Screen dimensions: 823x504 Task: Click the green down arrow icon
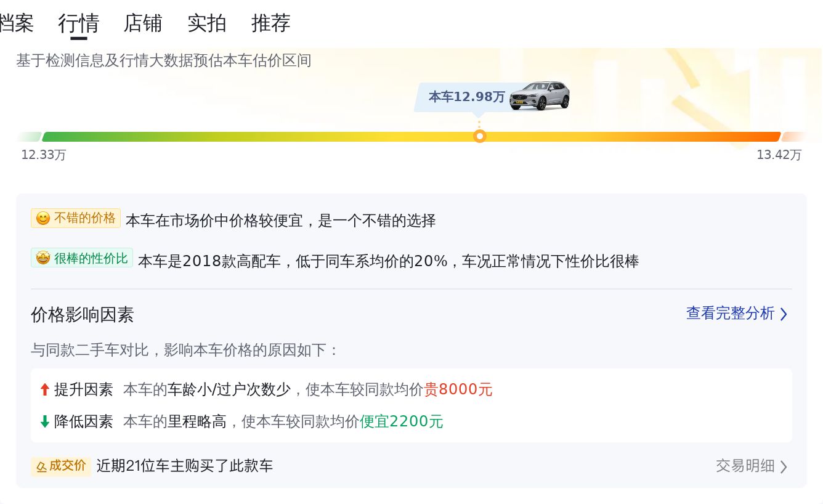[44, 421]
